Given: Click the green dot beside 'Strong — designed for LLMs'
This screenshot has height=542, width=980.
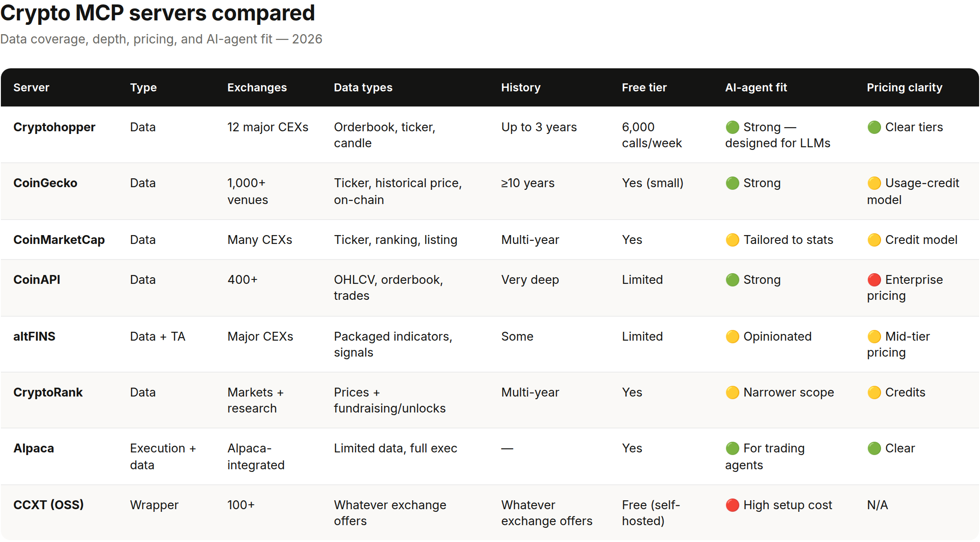Looking at the screenshot, I should [x=732, y=127].
